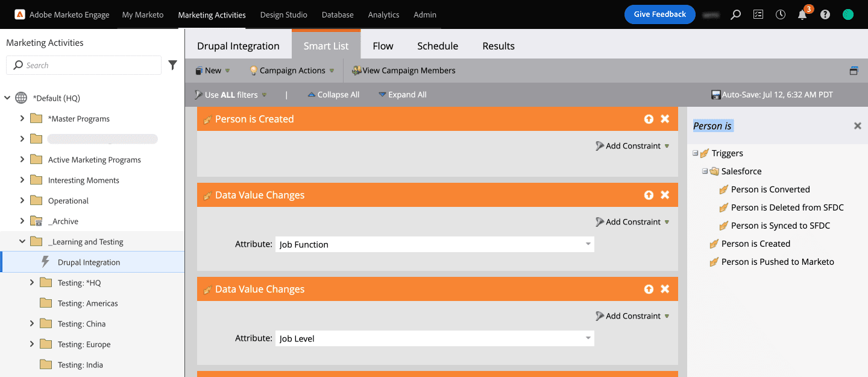The width and height of the screenshot is (868, 377).
Task: Open the help question mark icon
Action: coord(825,14)
